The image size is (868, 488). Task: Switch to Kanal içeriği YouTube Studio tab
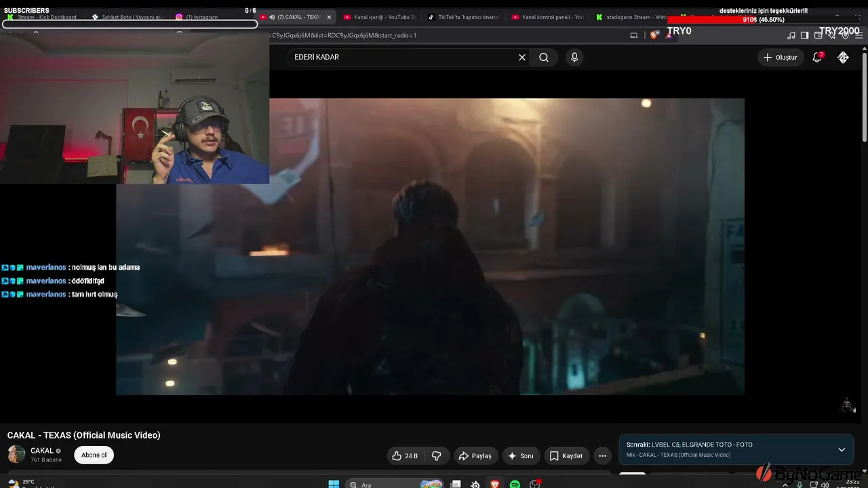[x=379, y=17]
